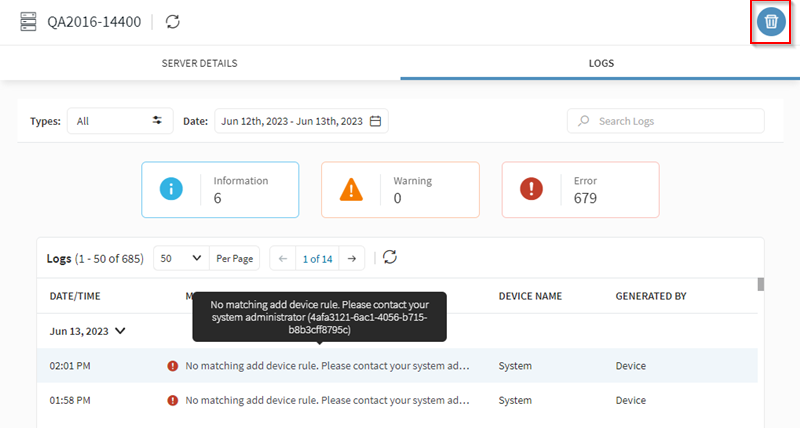Go to previous page of logs
Image resolution: width=800 pixels, height=428 pixels.
pyautogui.click(x=283, y=258)
